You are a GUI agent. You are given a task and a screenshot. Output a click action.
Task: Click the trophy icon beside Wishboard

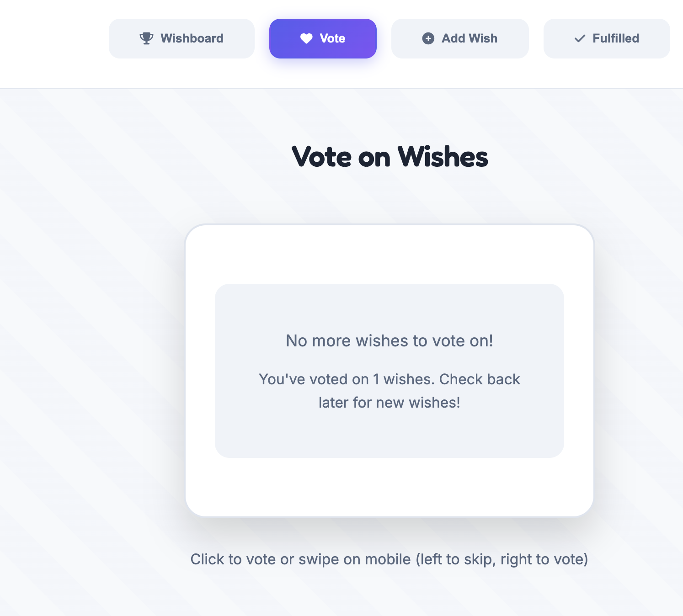146,38
